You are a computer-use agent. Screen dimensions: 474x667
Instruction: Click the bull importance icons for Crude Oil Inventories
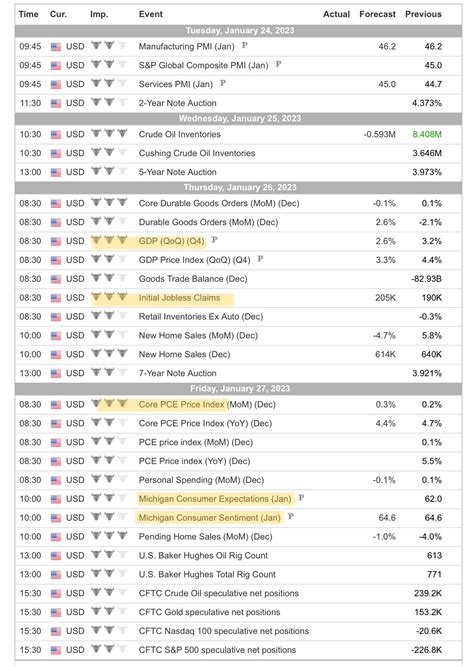109,134
